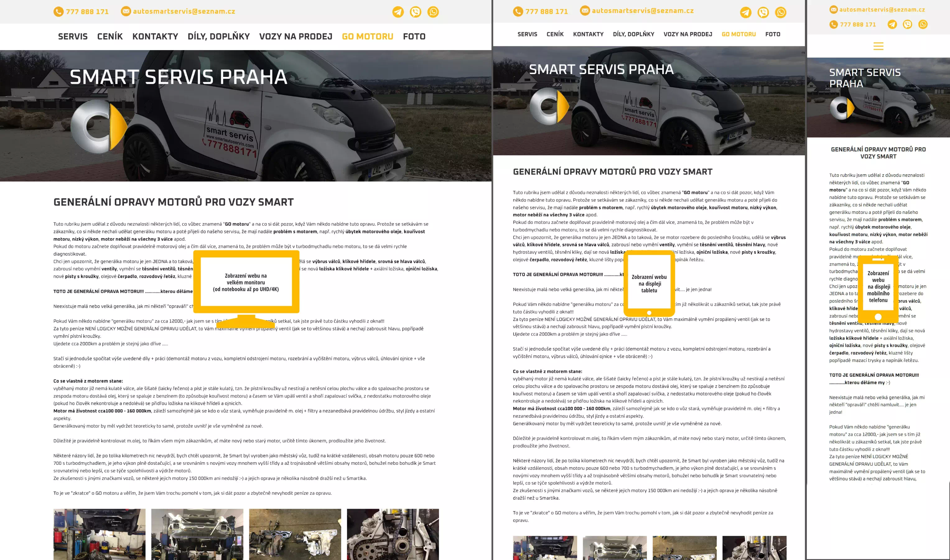
Task: Click autosmartservis@seznam.cz email in tablet view
Action: click(x=643, y=11)
